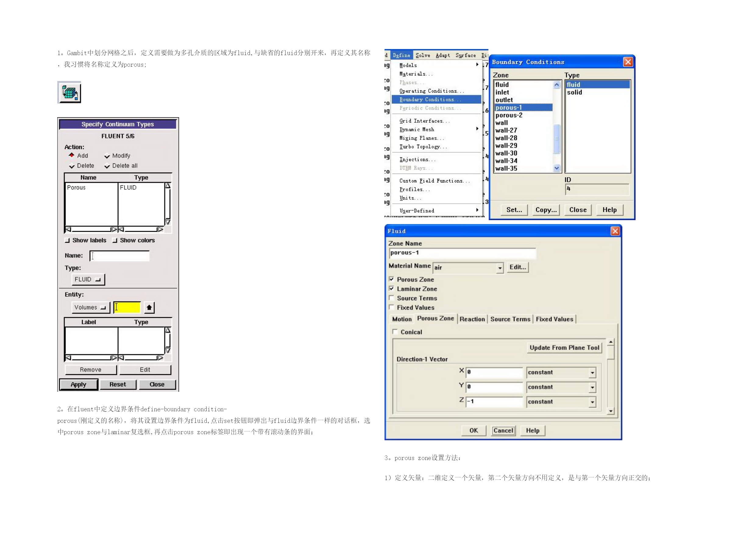Choose Injections... menu item

(437, 159)
